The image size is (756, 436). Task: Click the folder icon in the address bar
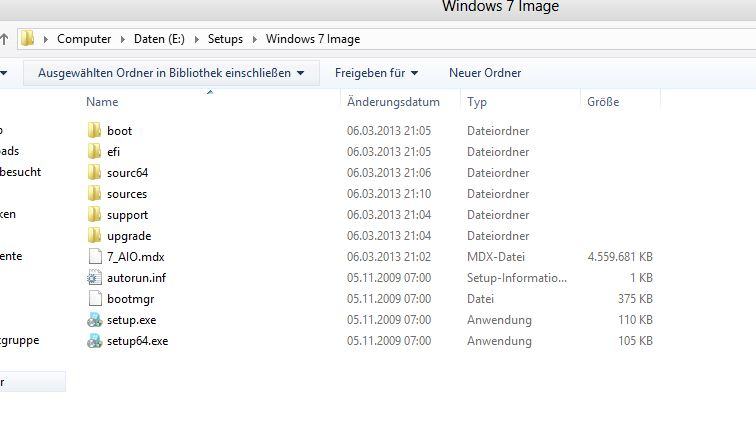pos(27,39)
